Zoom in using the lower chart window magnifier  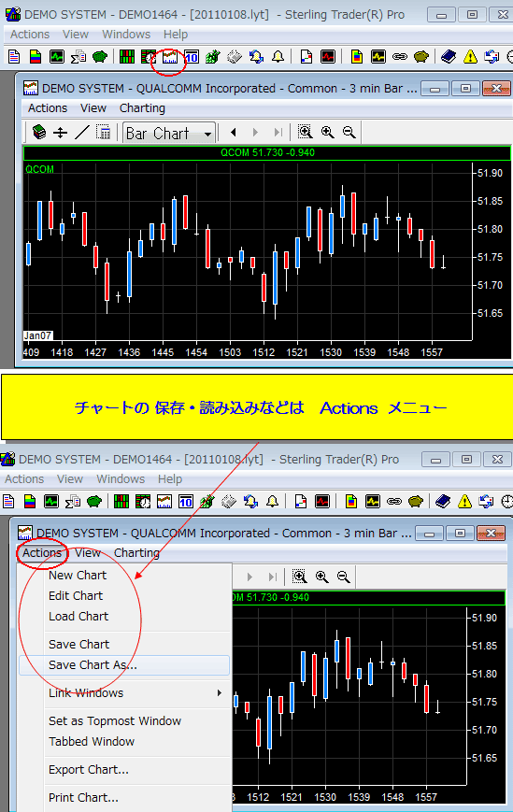pyautogui.click(x=321, y=577)
